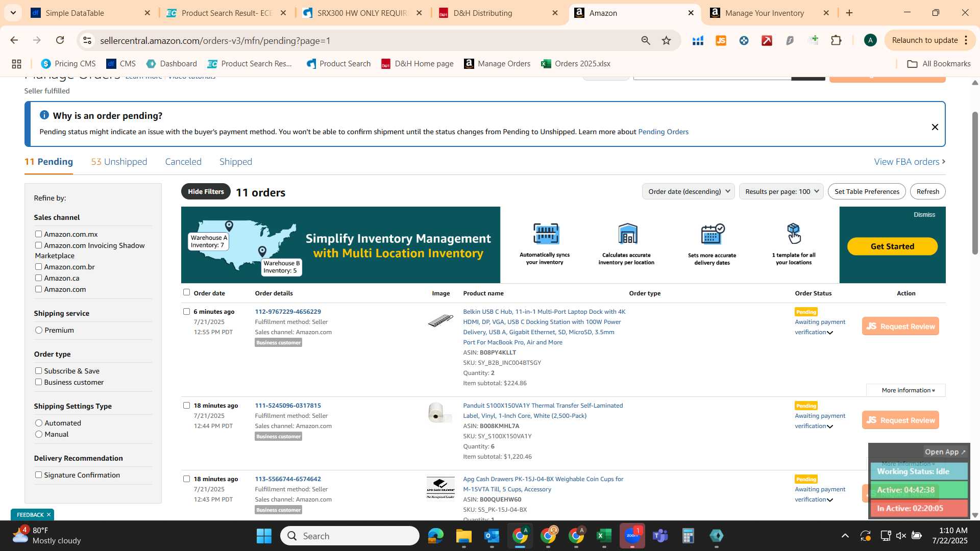
Task: Select order 112-9767229-4656229 checkbox
Action: coord(186,312)
